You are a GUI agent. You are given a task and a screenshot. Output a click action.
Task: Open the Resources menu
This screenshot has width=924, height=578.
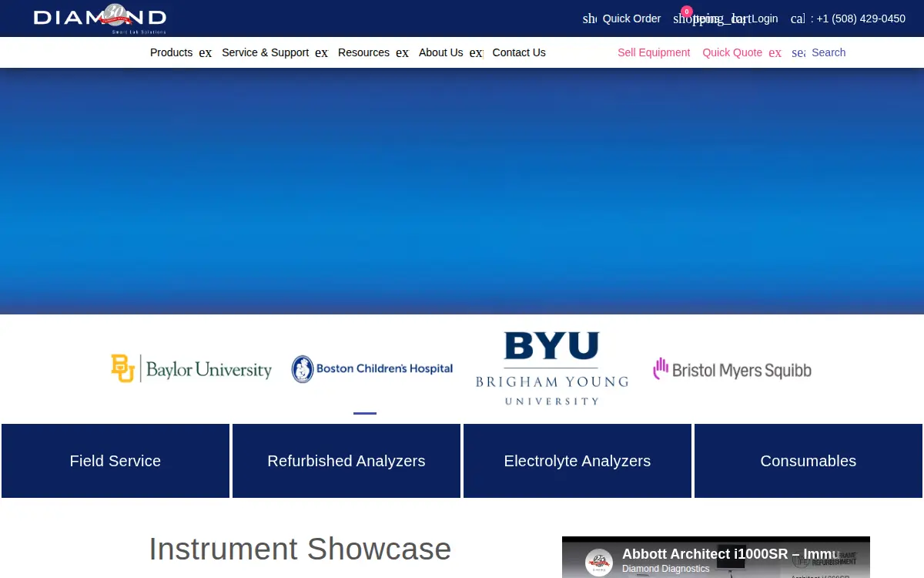363,52
